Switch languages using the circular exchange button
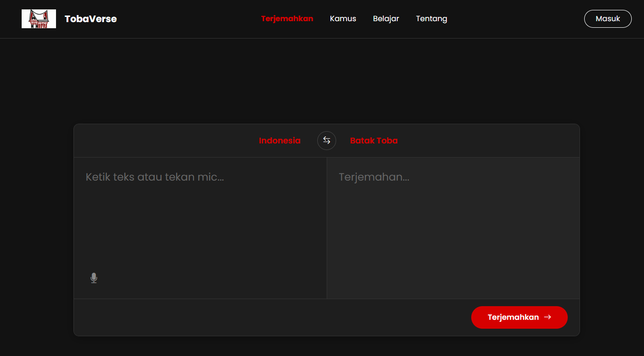 pos(326,140)
